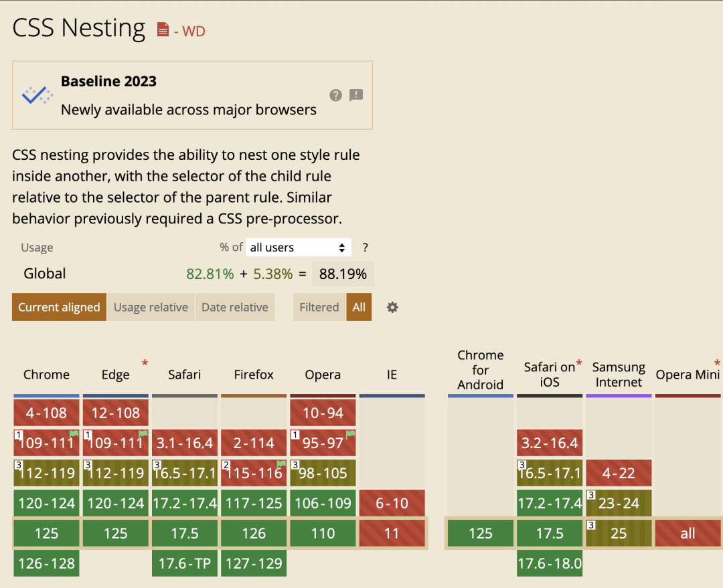Click the Baseline checkmark logo icon

[37, 95]
